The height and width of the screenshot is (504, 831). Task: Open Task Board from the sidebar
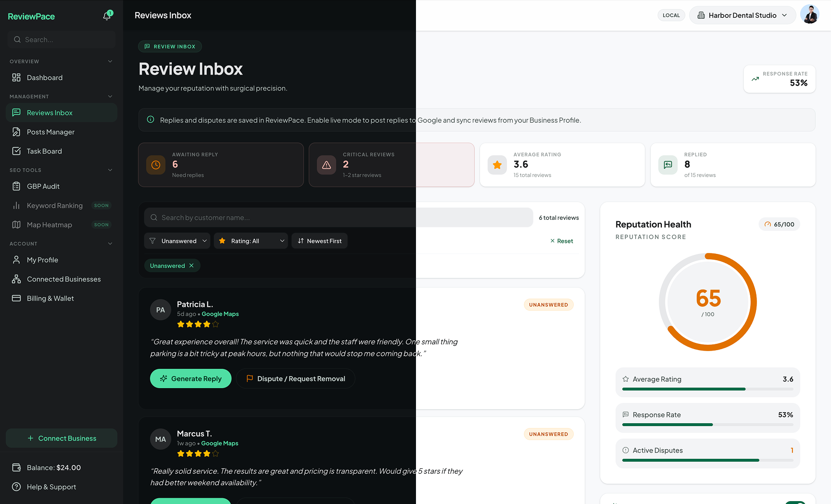pyautogui.click(x=44, y=151)
